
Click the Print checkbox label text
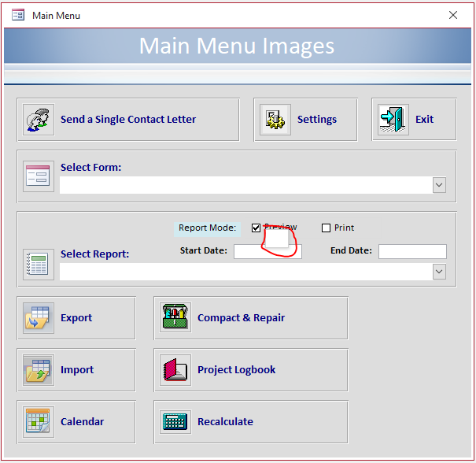coord(344,228)
